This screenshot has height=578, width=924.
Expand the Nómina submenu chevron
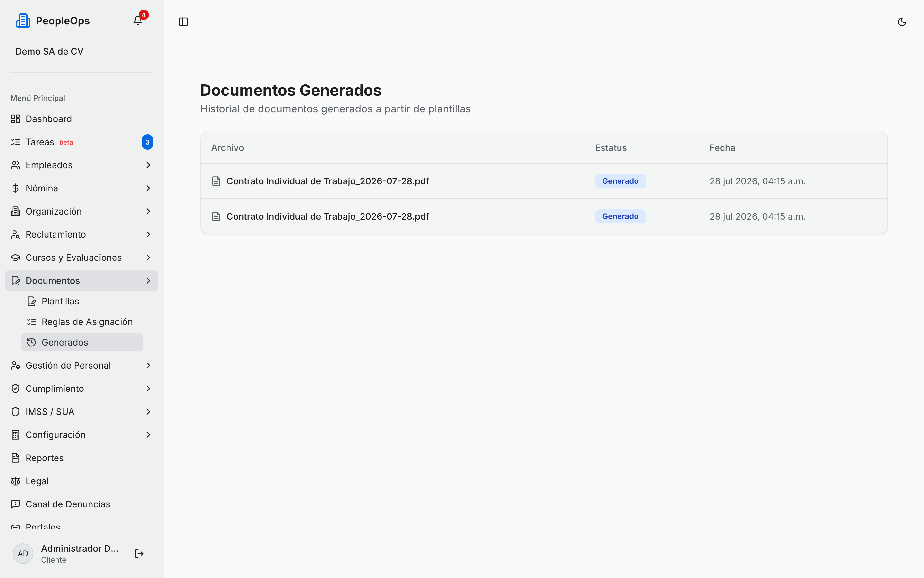tap(148, 188)
